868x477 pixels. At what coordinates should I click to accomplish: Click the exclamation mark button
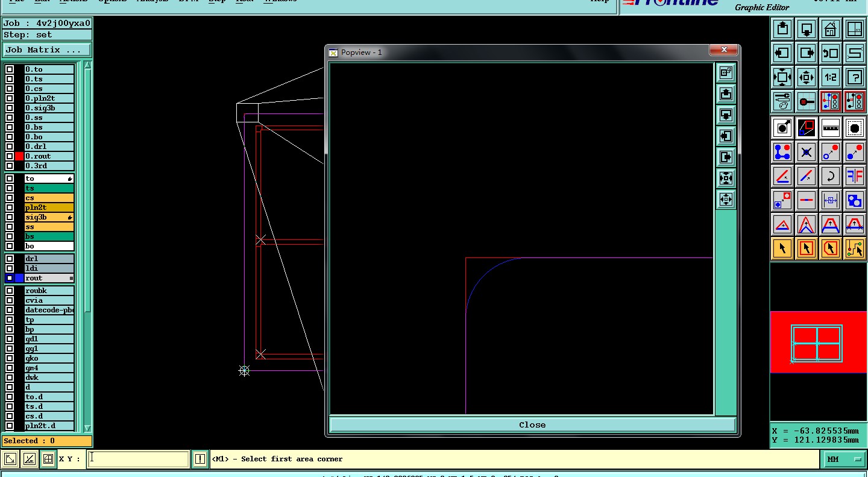click(200, 460)
